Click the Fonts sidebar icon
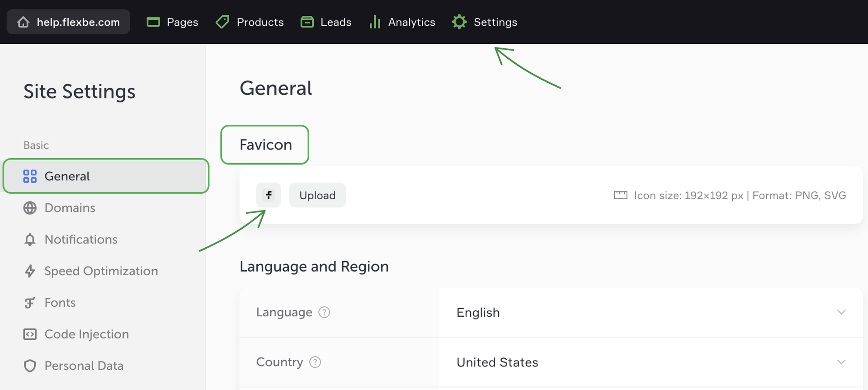 click(x=30, y=303)
